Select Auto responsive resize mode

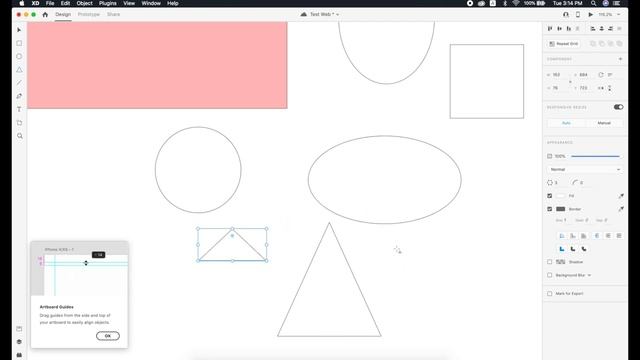click(x=566, y=123)
